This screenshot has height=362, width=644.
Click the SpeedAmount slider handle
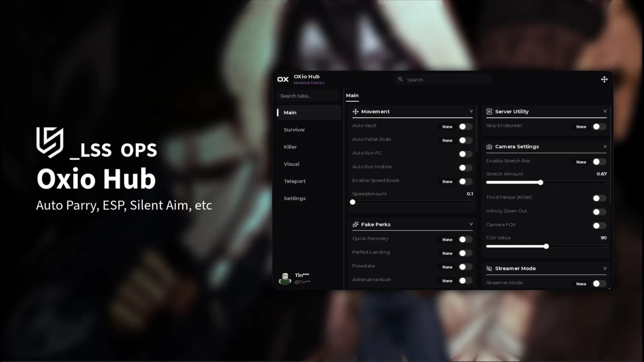point(353,202)
